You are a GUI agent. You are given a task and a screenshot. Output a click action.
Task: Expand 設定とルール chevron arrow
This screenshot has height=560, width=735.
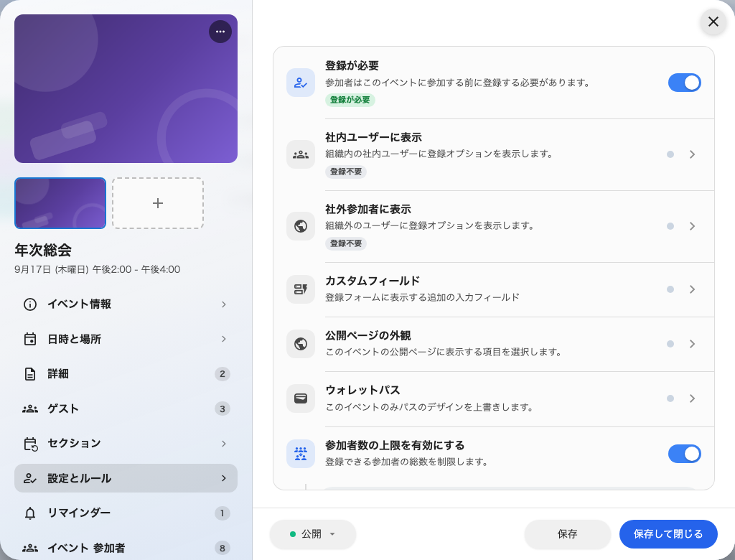(224, 478)
